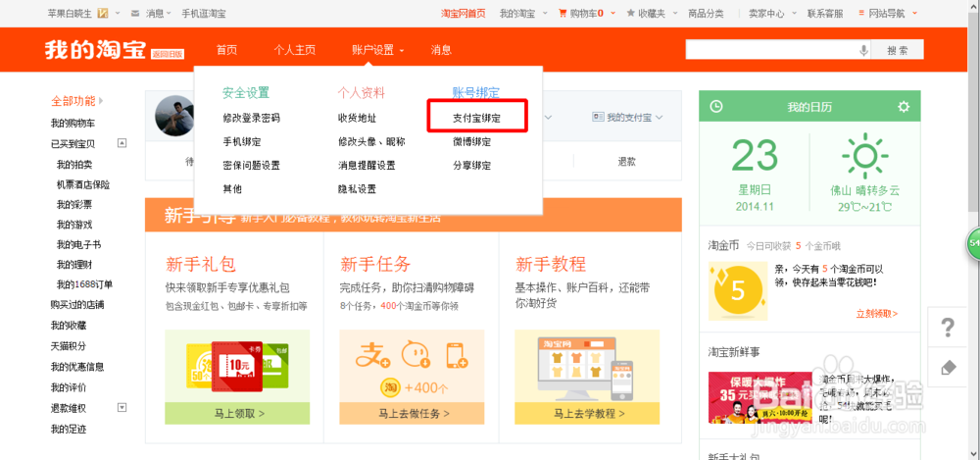Click the phone icon in 新手任务
The image size is (980, 460).
coord(457,356)
